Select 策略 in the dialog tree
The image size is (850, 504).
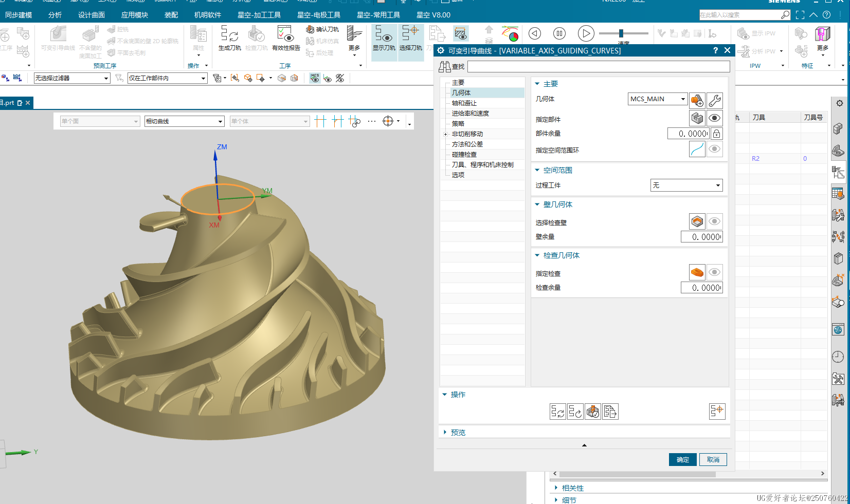pos(458,124)
